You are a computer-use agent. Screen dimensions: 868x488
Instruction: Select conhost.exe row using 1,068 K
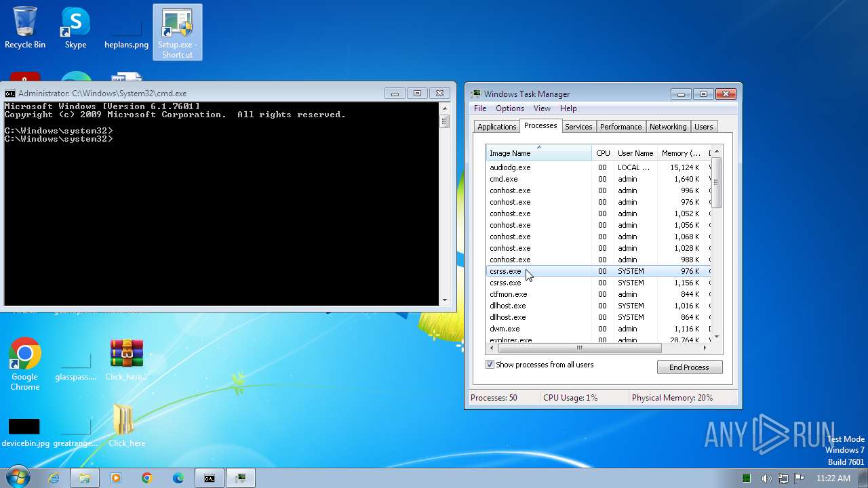tap(598, 237)
